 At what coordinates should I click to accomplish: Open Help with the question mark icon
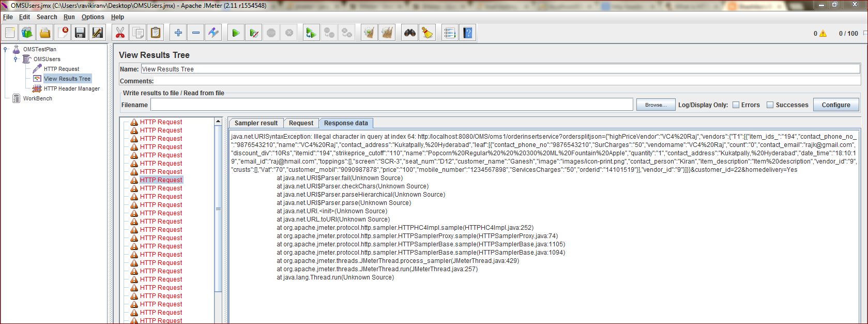click(x=468, y=33)
